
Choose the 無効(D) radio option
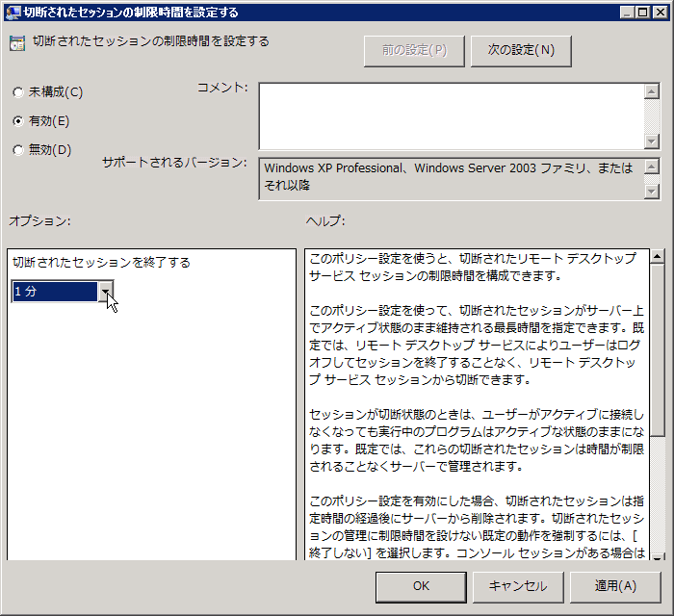point(17,150)
